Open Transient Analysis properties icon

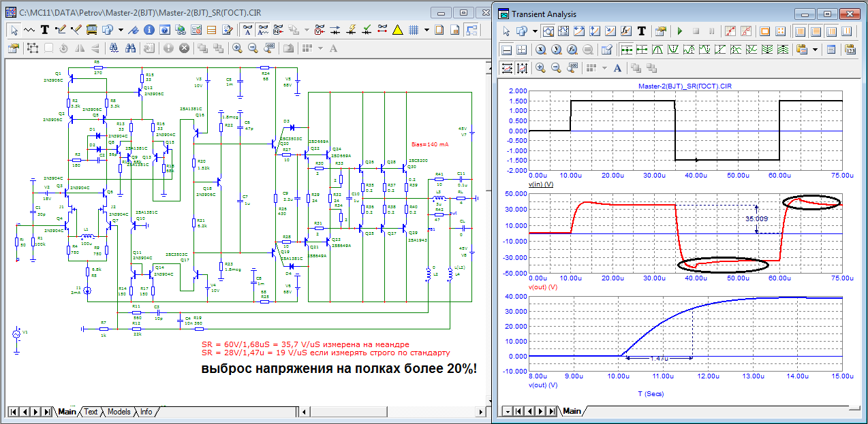[660, 31]
